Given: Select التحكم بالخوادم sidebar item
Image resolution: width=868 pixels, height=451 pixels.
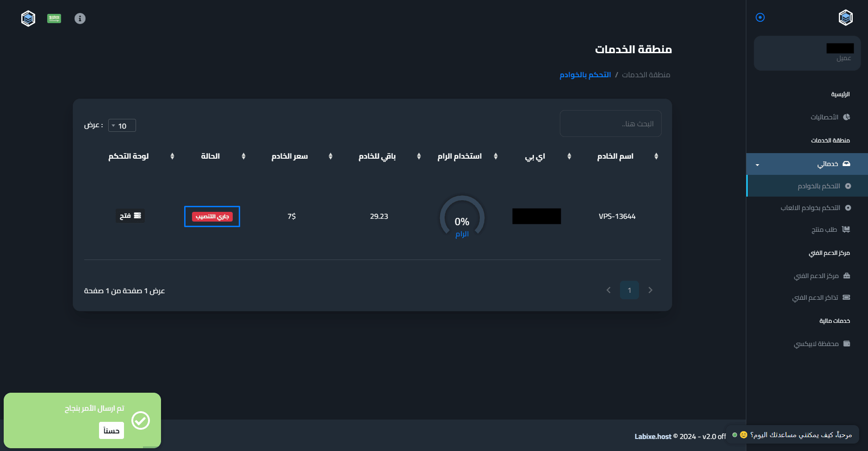Looking at the screenshot, I should click(807, 186).
